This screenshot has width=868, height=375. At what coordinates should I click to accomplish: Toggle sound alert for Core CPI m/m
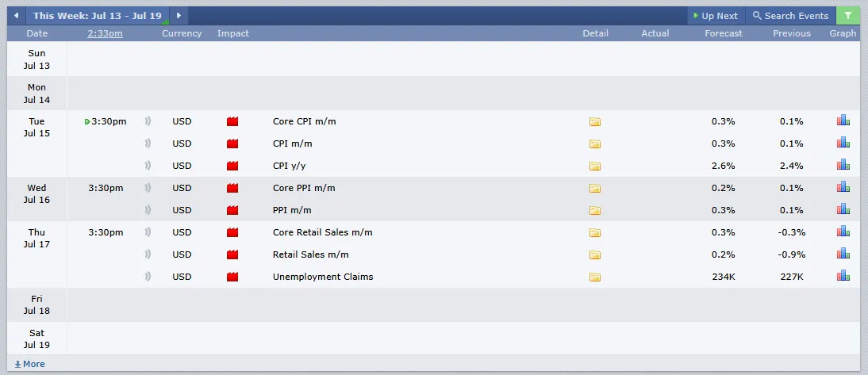[148, 121]
